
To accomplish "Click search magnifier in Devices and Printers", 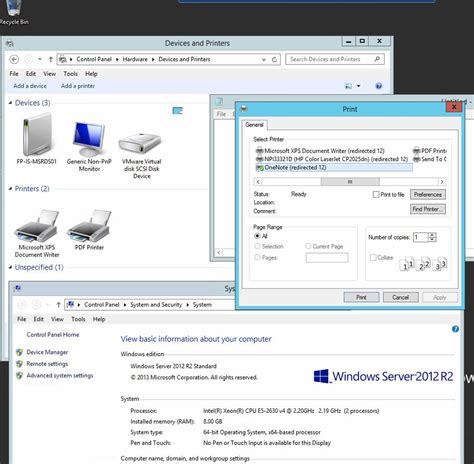I will click(x=377, y=59).
